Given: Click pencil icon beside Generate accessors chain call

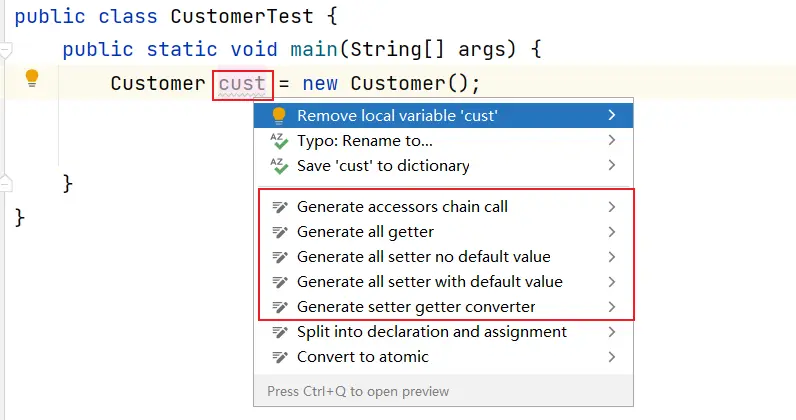Looking at the screenshot, I should point(279,207).
